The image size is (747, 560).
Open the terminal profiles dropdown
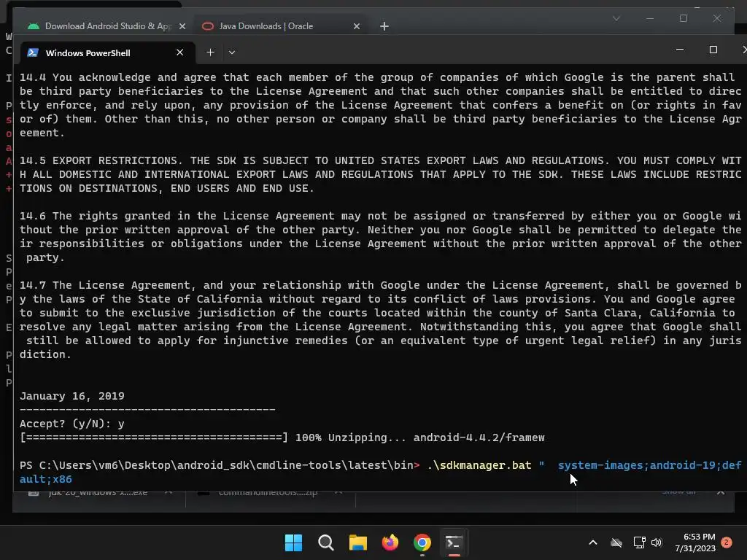coord(231,52)
